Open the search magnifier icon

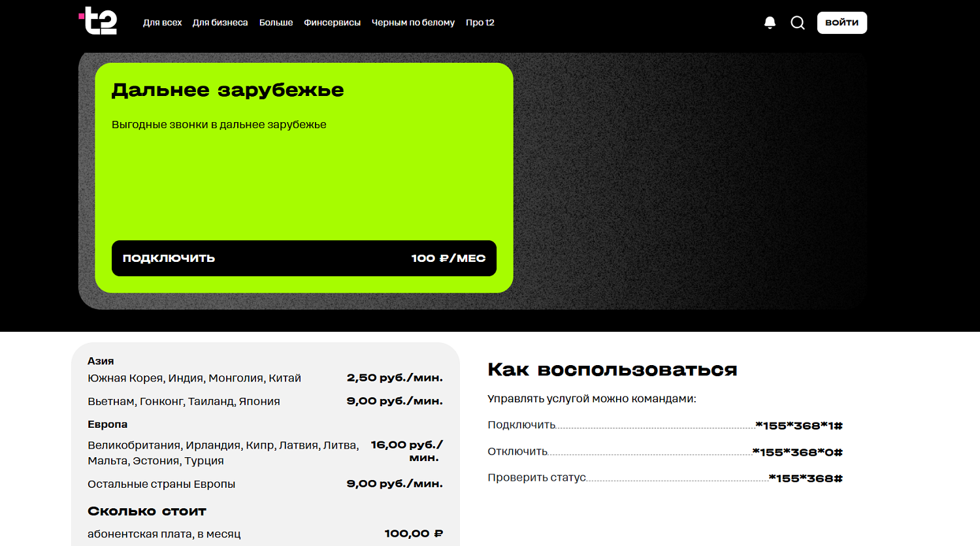(798, 23)
